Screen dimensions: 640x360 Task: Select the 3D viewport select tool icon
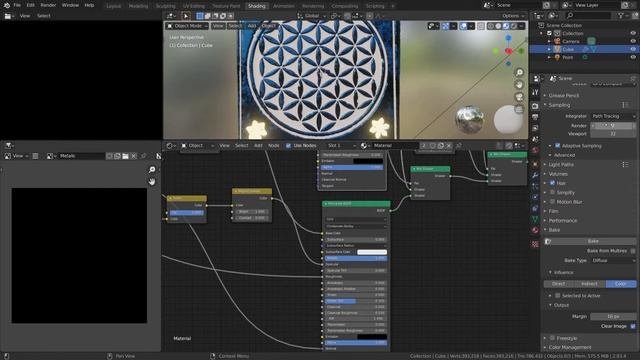coord(186,16)
